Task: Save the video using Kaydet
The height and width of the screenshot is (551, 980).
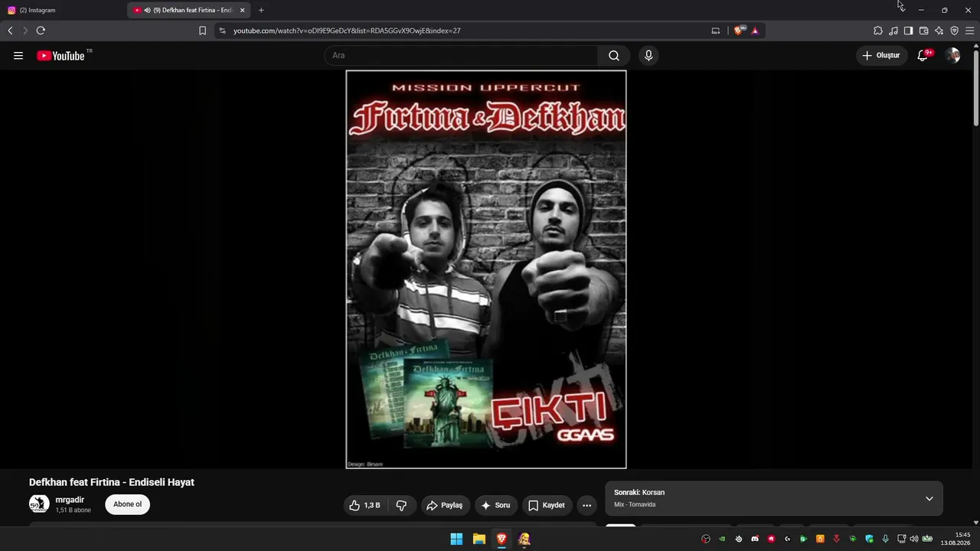Action: click(x=547, y=505)
